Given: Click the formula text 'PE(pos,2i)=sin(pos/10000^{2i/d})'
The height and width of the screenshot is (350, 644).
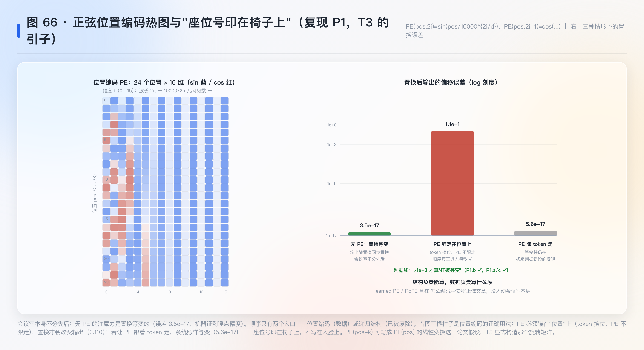Looking at the screenshot, I should click(x=453, y=26).
